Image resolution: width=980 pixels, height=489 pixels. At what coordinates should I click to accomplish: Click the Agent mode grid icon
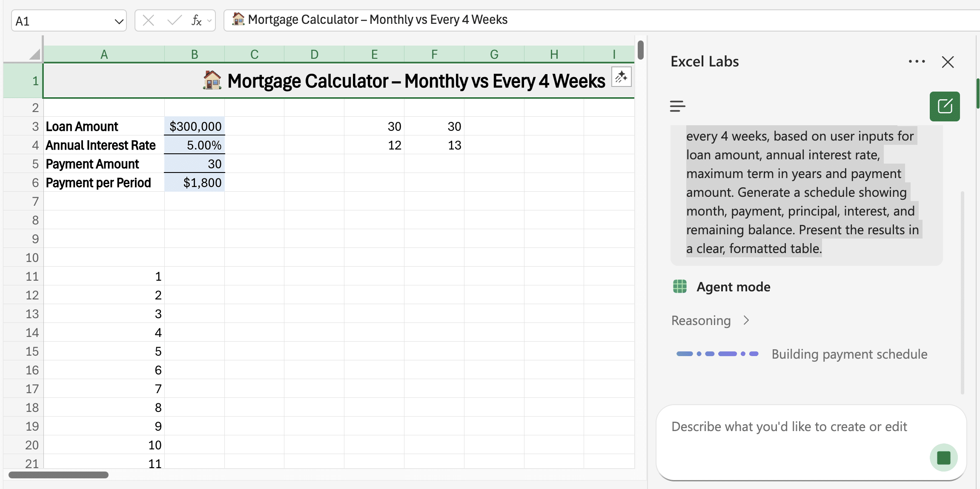point(680,287)
